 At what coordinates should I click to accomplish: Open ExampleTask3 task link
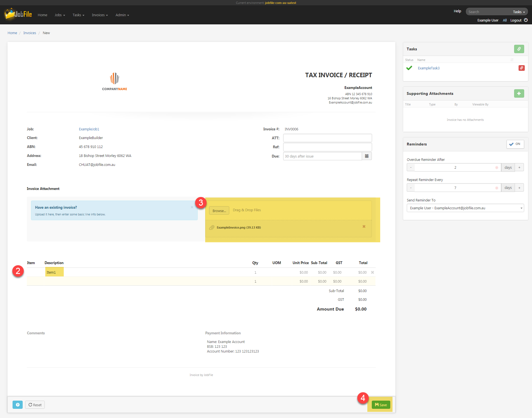click(x=429, y=68)
